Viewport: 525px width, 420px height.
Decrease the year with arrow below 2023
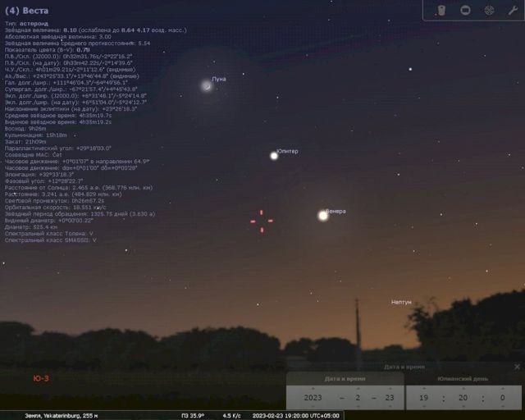coord(312,407)
